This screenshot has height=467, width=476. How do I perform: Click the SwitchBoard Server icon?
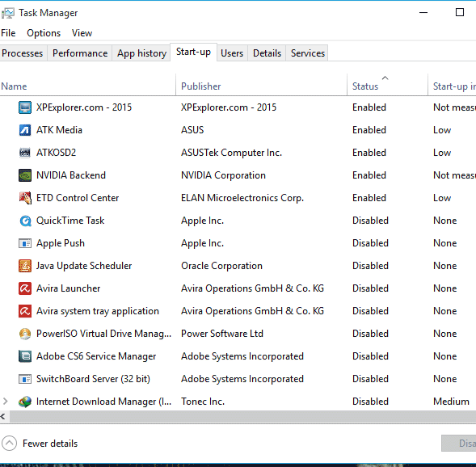pyautogui.click(x=25, y=379)
